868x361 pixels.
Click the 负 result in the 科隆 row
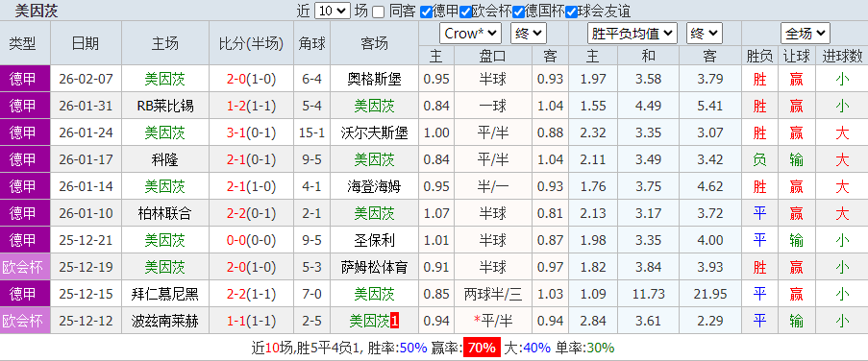tap(760, 159)
